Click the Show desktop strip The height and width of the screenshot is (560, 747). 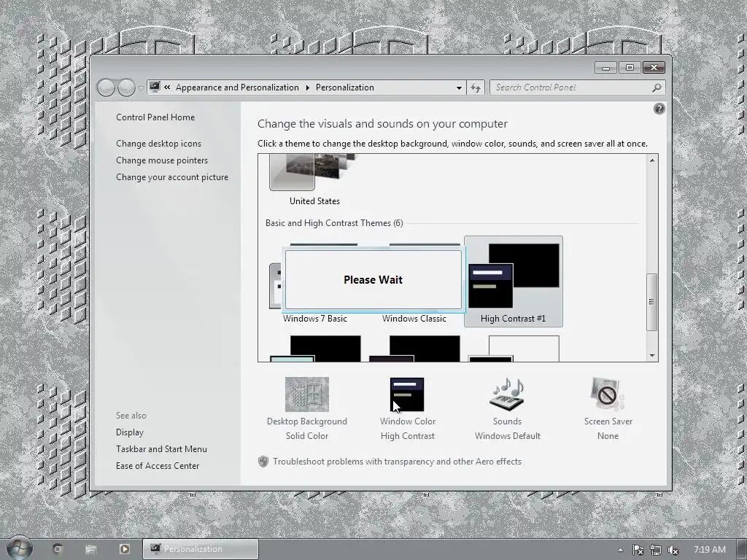point(741,549)
